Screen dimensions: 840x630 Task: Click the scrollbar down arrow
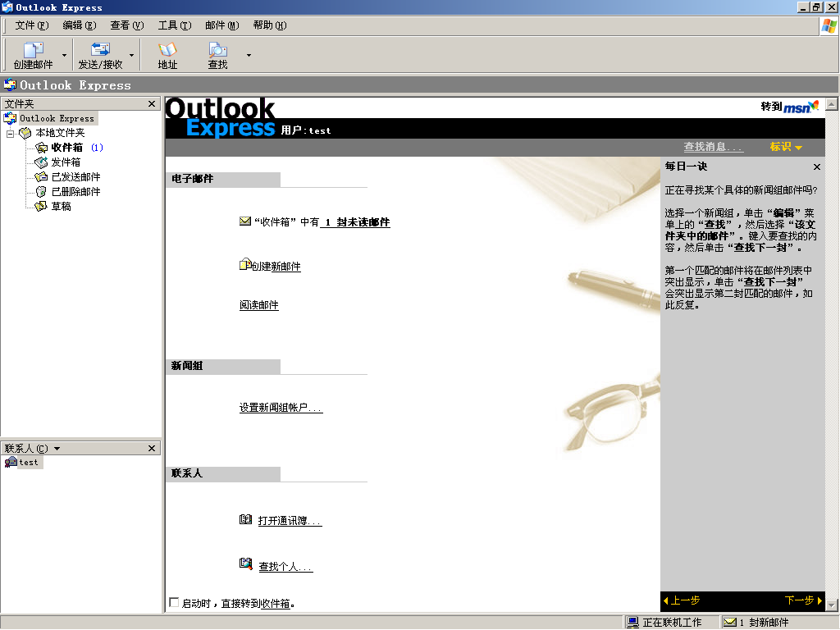pos(832,605)
